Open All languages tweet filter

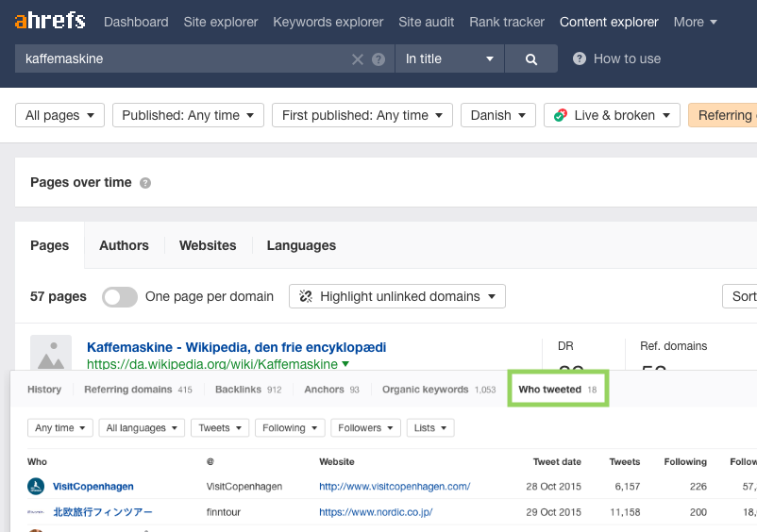[x=142, y=428]
